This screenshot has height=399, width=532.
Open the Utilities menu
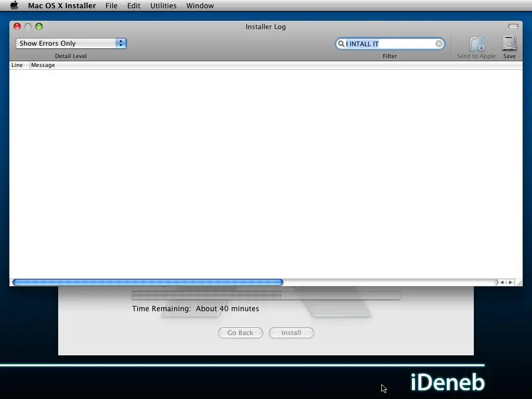tap(163, 6)
